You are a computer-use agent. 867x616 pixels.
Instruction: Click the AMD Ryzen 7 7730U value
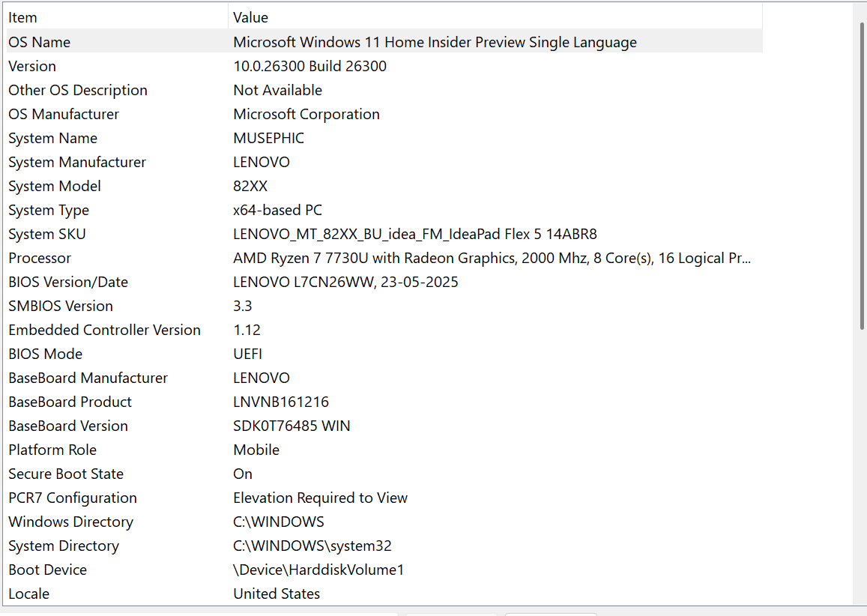pyautogui.click(x=492, y=259)
